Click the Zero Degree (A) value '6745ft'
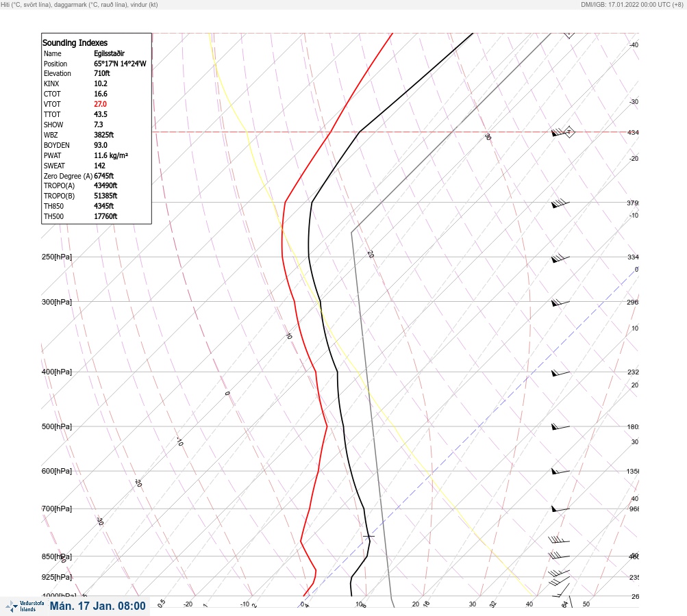 [104, 176]
